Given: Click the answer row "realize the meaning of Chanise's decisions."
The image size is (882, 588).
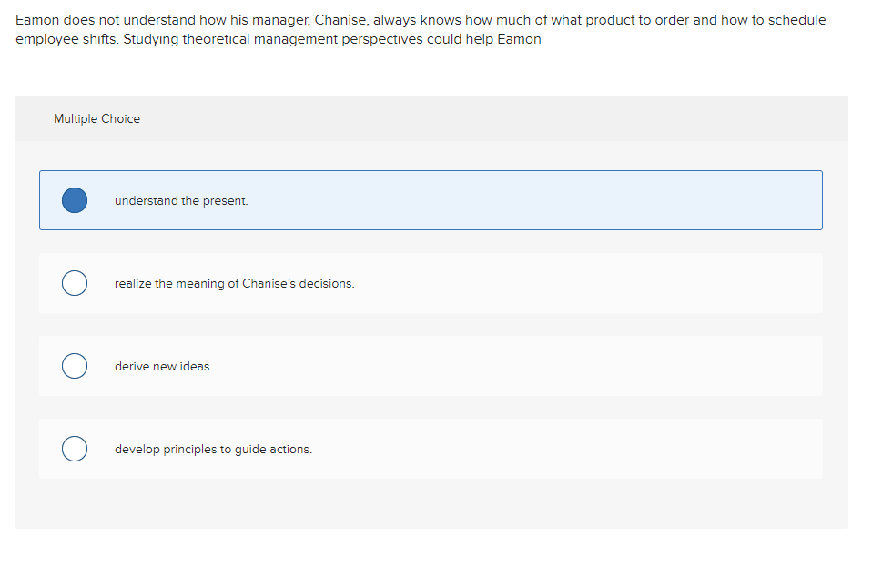Looking at the screenshot, I should tap(431, 283).
